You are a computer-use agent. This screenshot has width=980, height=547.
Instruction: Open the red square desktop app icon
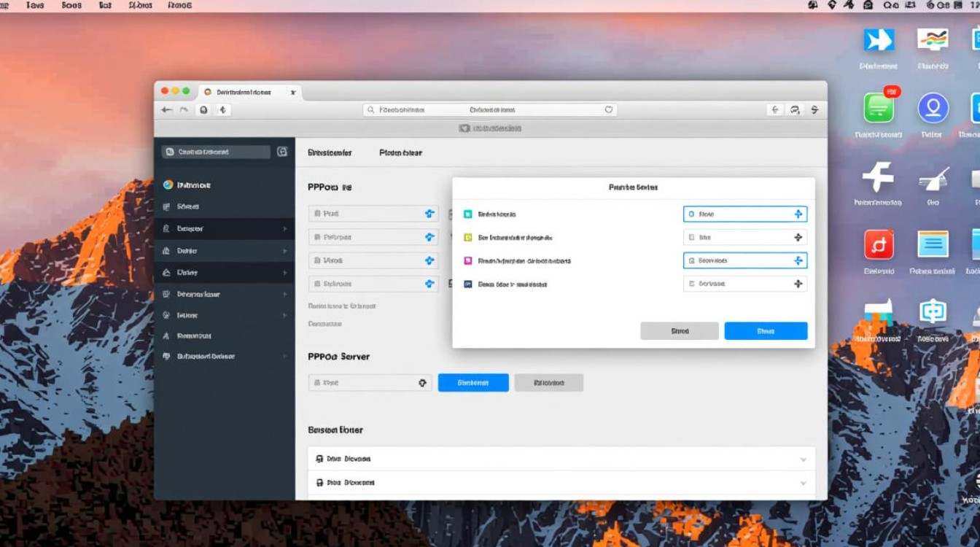click(x=878, y=245)
